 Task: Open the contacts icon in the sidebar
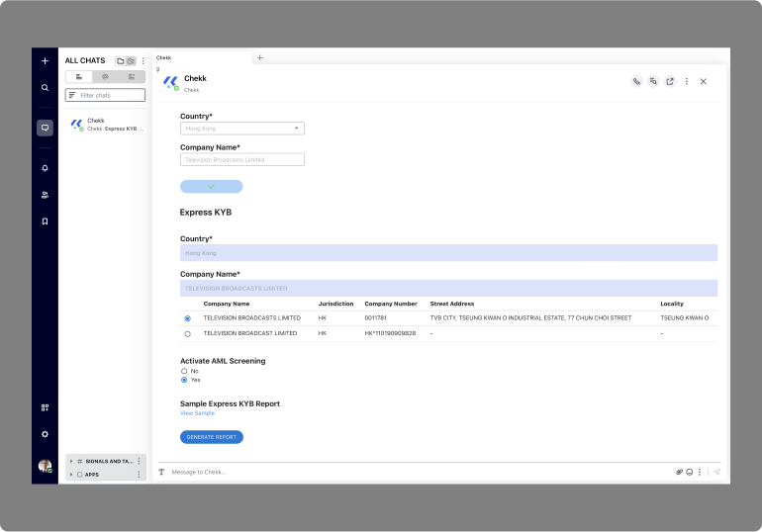[x=45, y=195]
